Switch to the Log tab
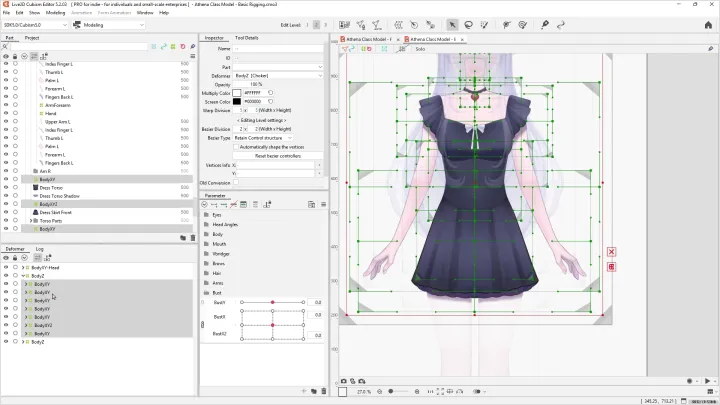This screenshot has height=405, width=720. 39,249
